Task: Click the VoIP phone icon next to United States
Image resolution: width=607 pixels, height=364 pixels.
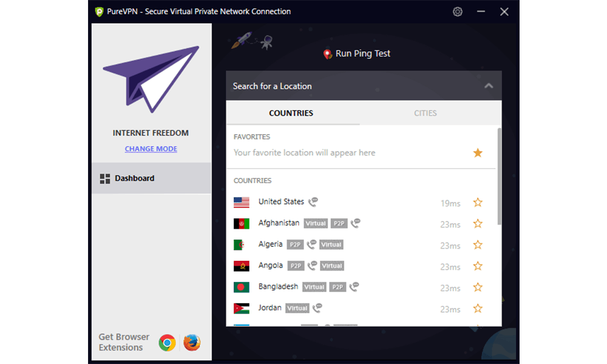Action: click(x=313, y=202)
